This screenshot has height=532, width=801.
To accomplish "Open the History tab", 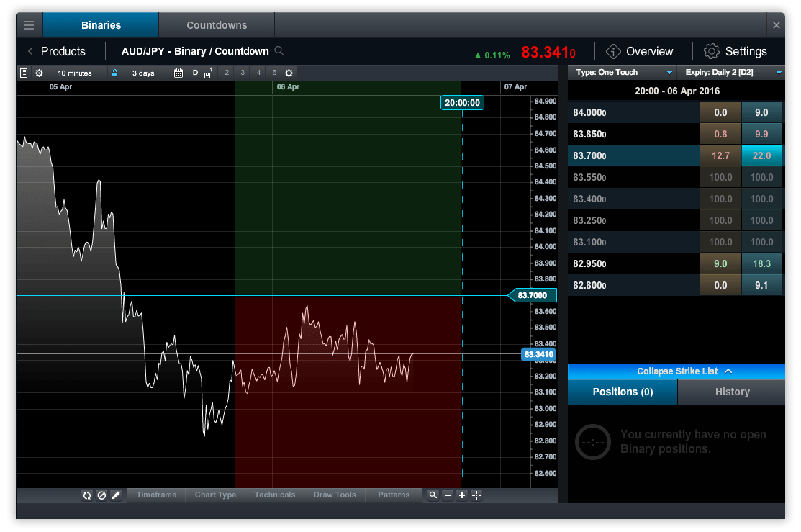I will [x=732, y=392].
